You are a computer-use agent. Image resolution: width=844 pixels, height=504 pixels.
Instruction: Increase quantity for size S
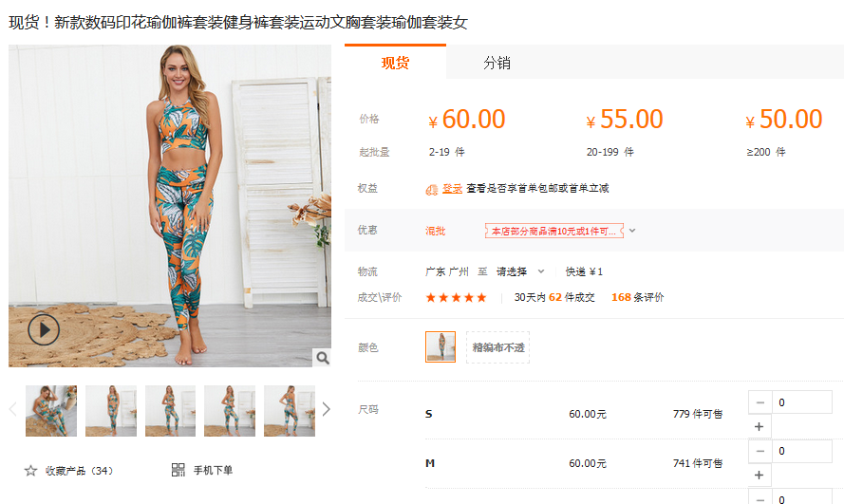(x=759, y=426)
